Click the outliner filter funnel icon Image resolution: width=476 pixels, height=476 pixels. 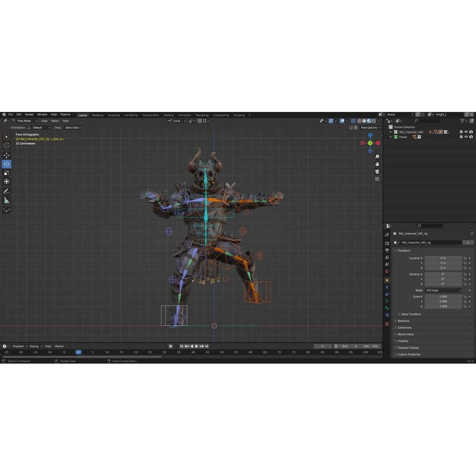click(x=463, y=121)
